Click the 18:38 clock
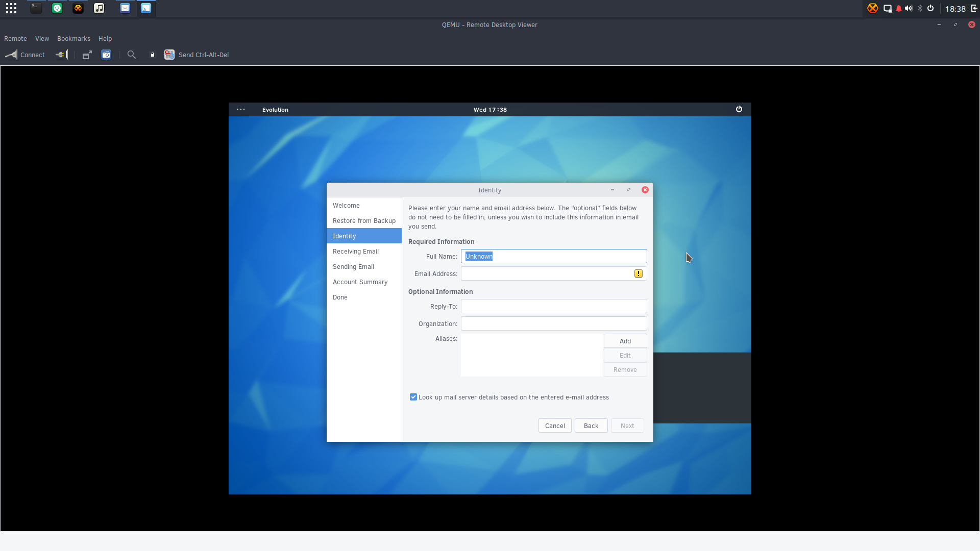This screenshot has width=980, height=551. pos(955,9)
